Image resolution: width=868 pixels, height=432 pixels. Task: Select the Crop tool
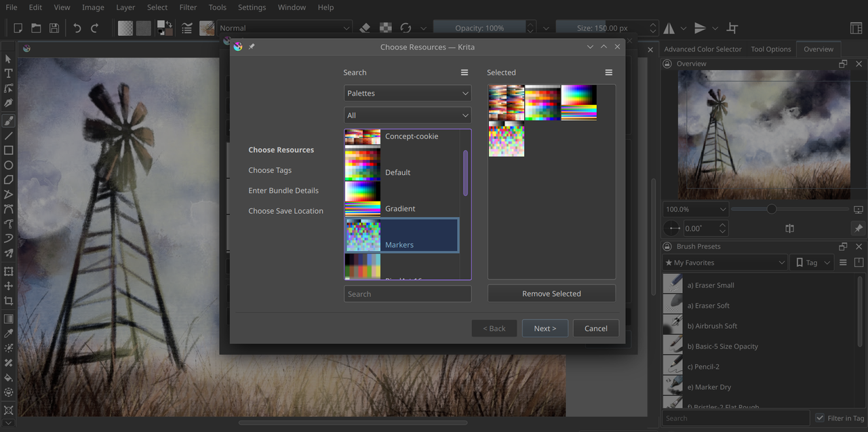tap(8, 301)
